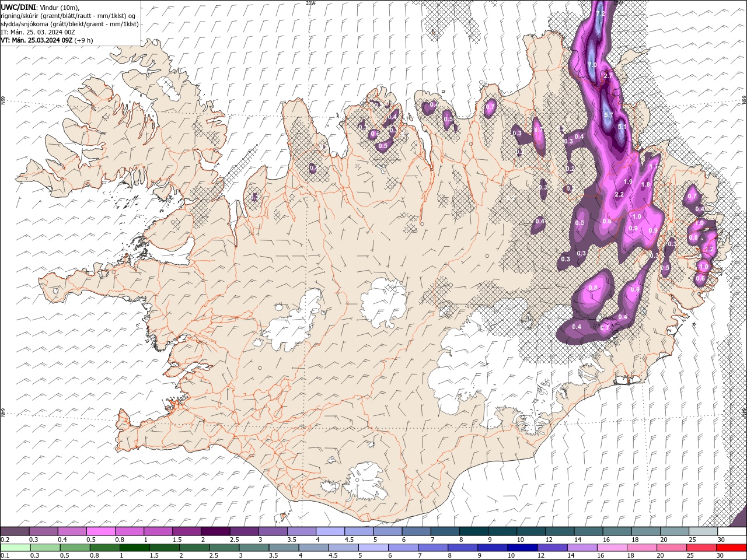Select the dark purple 0.2 snow legend swatch
The width and height of the screenshot is (747, 560).
[15, 531]
